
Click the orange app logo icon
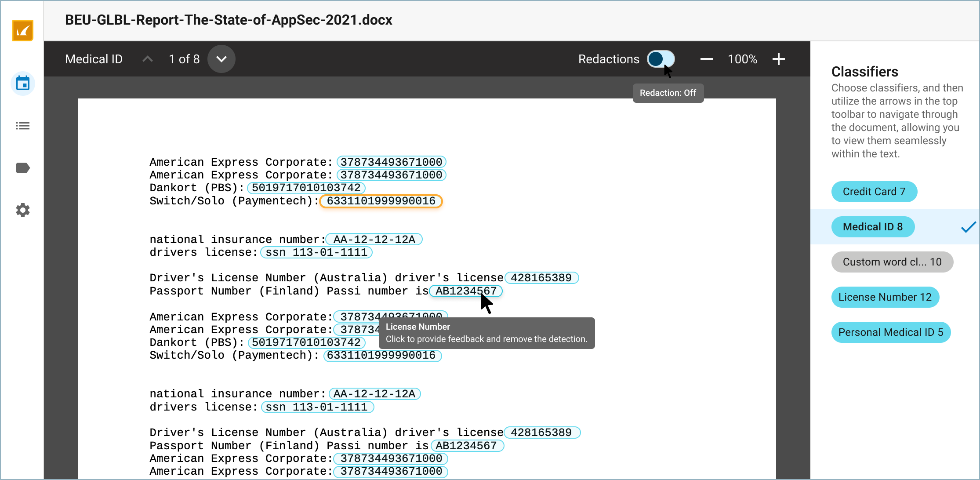pyautogui.click(x=23, y=31)
